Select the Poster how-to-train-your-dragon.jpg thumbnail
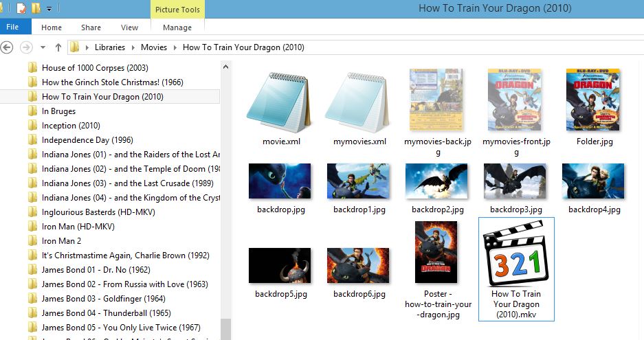Image resolution: width=644 pixels, height=340 pixels. 436,252
